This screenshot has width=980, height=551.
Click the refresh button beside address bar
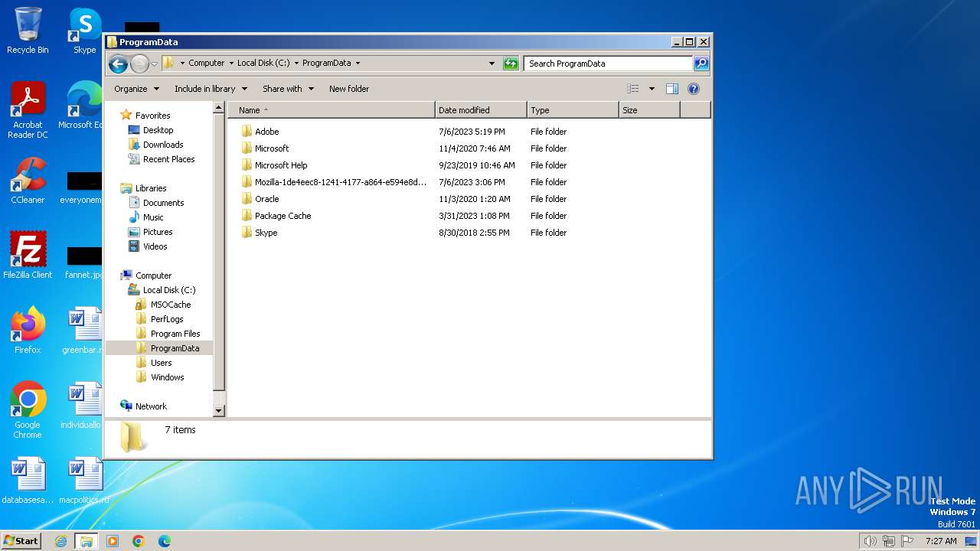(511, 64)
